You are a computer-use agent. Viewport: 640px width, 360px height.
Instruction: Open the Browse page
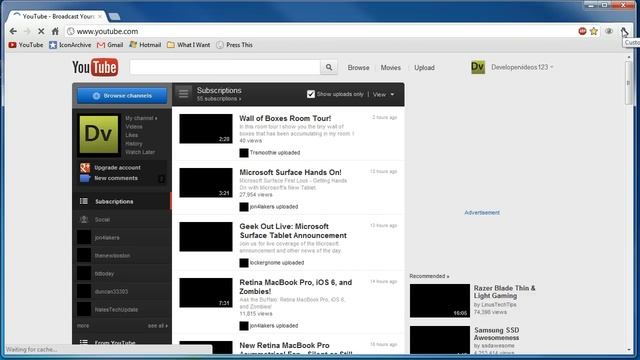click(x=358, y=68)
